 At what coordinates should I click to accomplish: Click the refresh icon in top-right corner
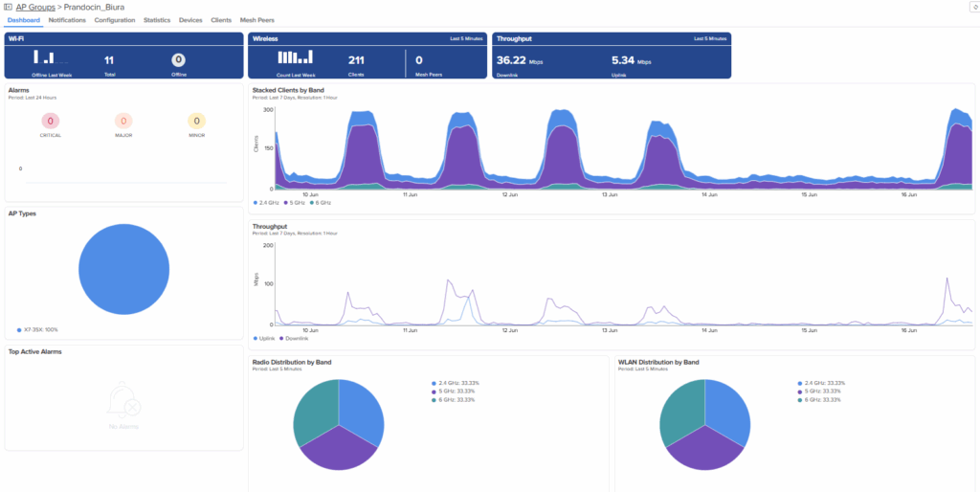click(x=972, y=7)
